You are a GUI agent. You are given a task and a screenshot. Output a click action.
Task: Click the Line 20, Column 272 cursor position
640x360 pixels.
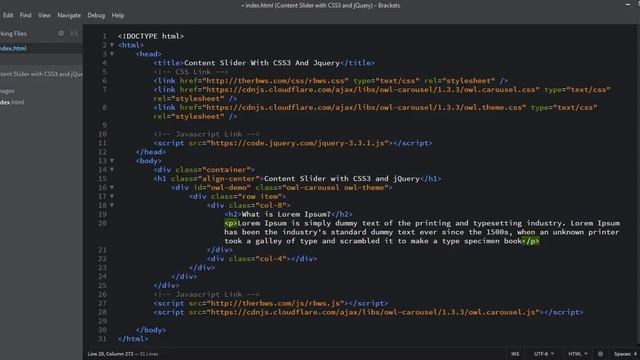coord(110,354)
